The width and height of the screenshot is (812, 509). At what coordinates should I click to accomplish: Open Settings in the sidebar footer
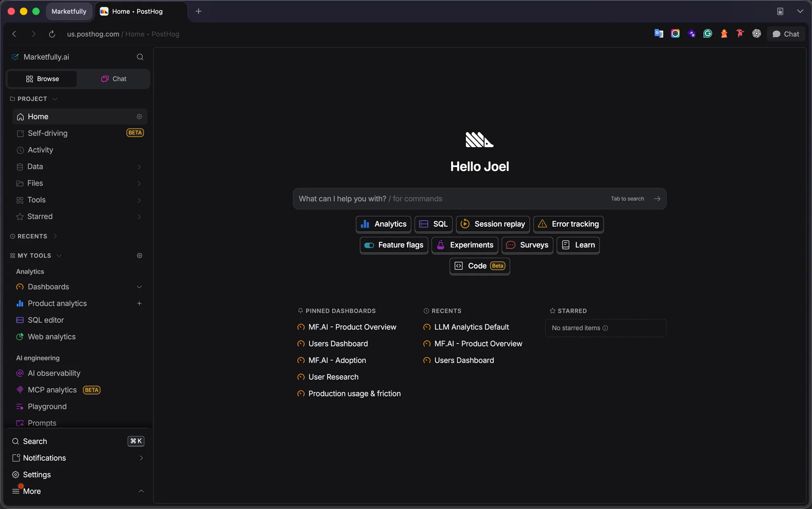[78, 475]
